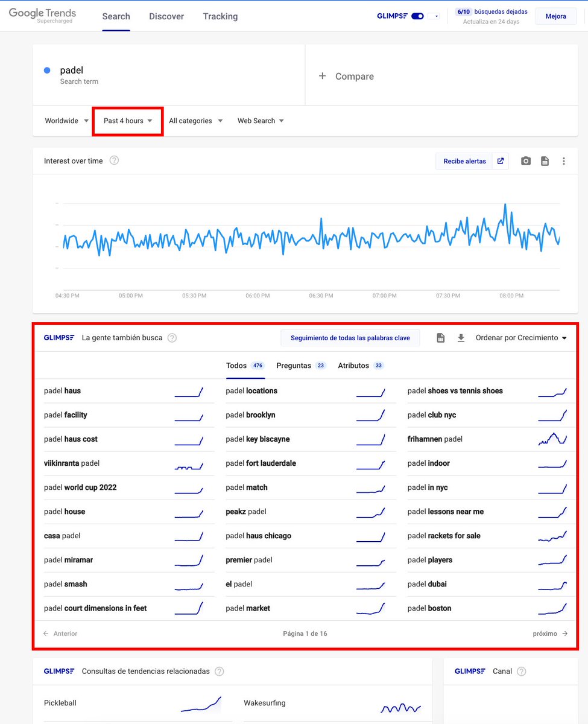This screenshot has height=724, width=588.
Task: Click the 'padel lessons near me' keyword
Action: [x=446, y=512]
